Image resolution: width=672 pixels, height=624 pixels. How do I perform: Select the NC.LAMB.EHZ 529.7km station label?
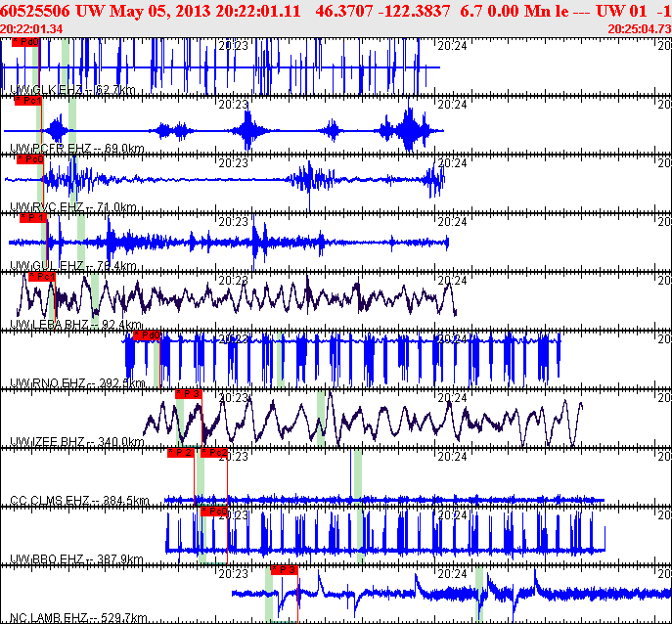tap(78, 618)
